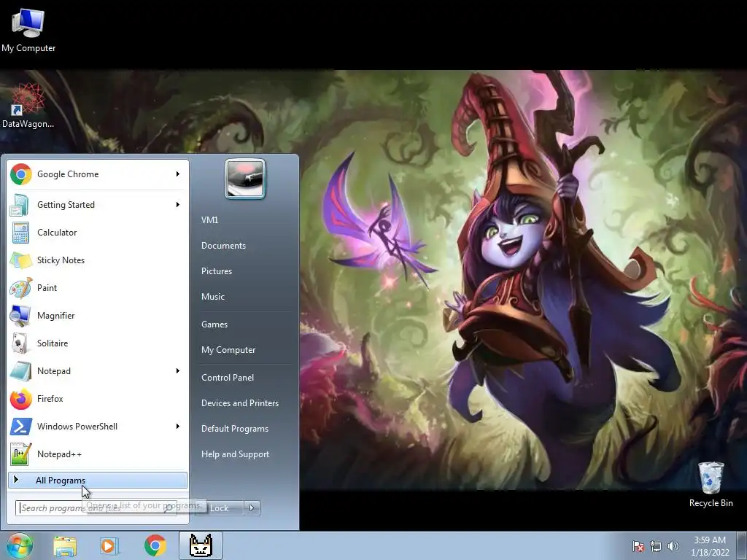Image resolution: width=747 pixels, height=560 pixels.
Task: Expand Notepad recent files arrow
Action: tap(178, 371)
